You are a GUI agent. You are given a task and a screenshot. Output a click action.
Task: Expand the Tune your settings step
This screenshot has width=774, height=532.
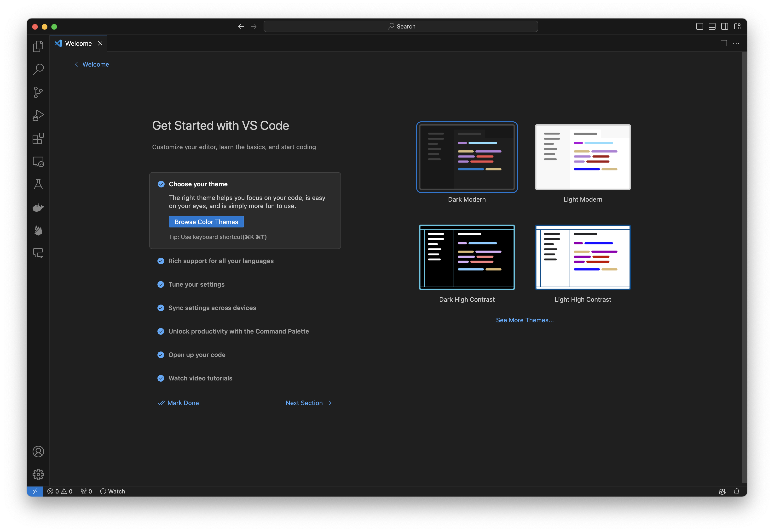[x=196, y=284]
